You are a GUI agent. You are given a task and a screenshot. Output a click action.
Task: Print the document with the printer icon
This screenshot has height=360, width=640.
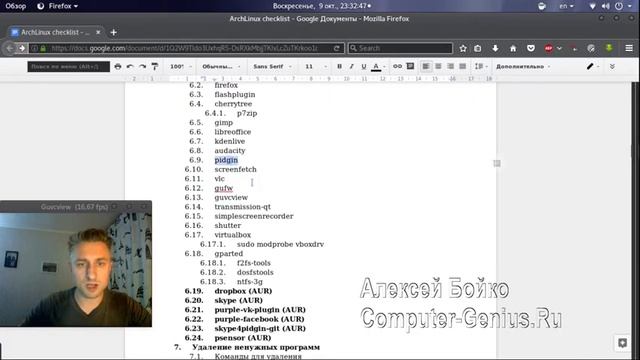118,67
